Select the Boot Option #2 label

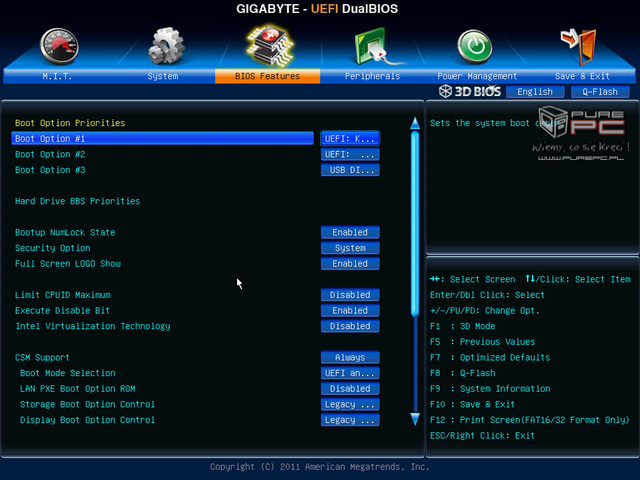pyautogui.click(x=50, y=154)
